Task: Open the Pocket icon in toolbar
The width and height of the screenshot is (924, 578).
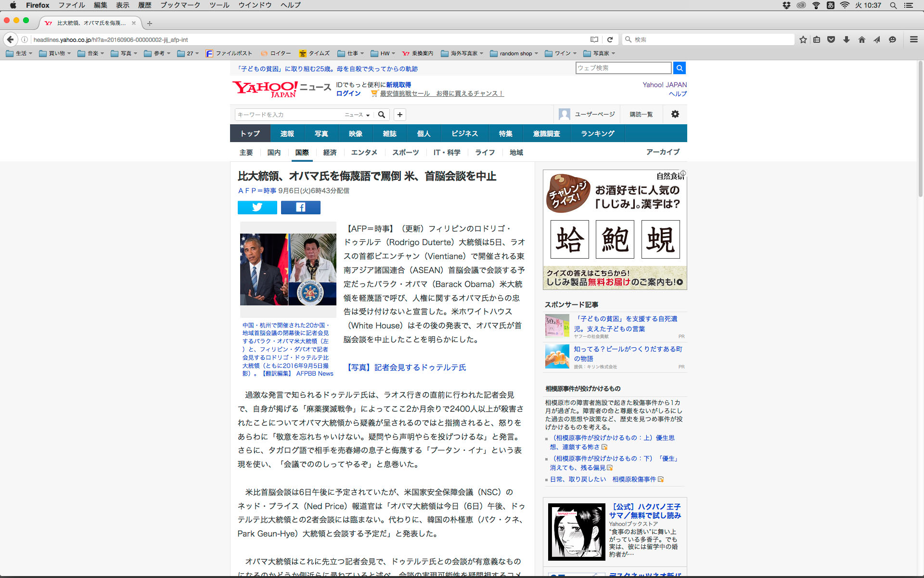Action: click(831, 39)
